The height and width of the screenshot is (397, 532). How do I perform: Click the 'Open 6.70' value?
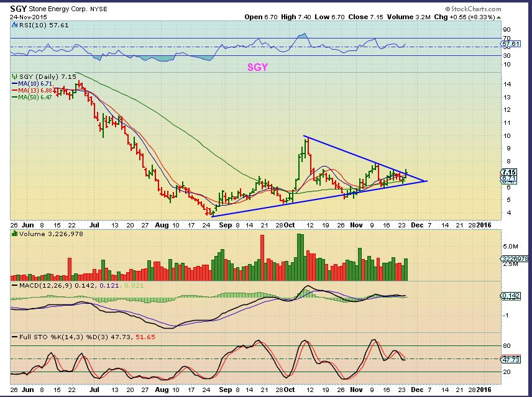(261, 17)
